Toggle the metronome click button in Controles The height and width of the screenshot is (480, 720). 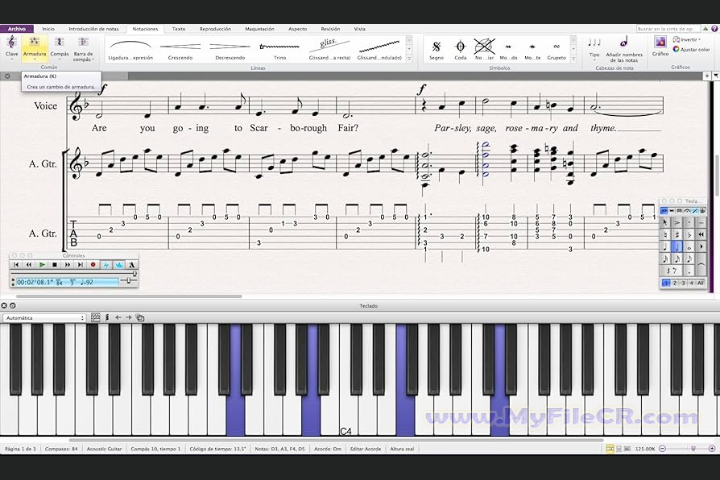pos(132,265)
